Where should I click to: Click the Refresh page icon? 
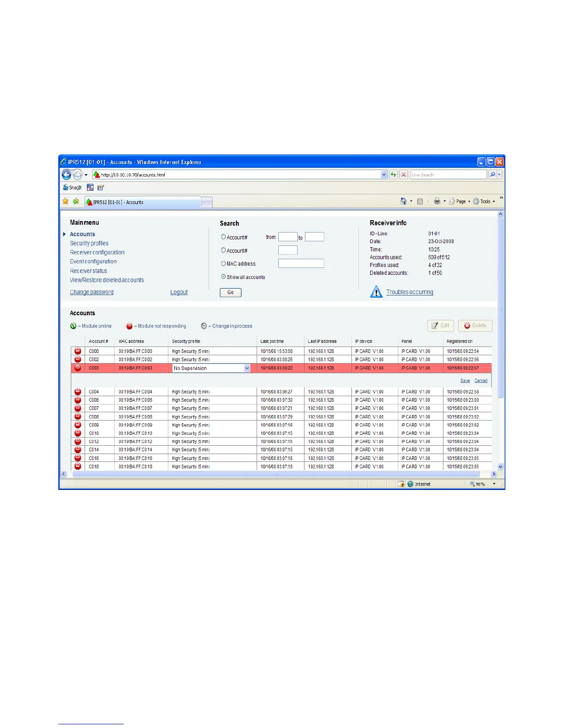[x=393, y=175]
